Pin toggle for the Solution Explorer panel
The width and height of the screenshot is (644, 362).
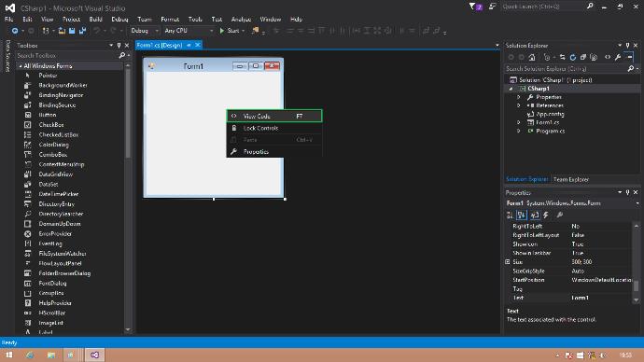pyautogui.click(x=627, y=46)
